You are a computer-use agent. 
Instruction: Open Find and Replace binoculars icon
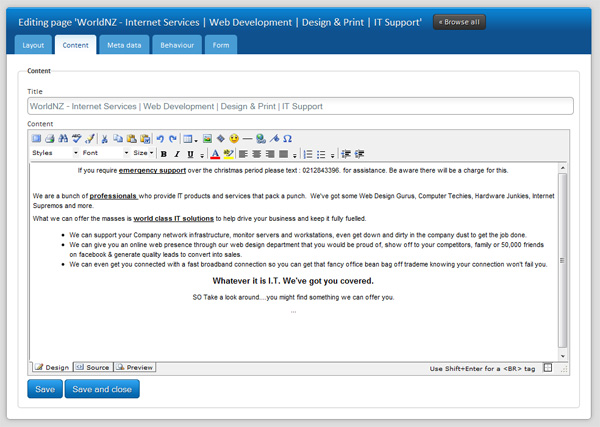[63, 139]
